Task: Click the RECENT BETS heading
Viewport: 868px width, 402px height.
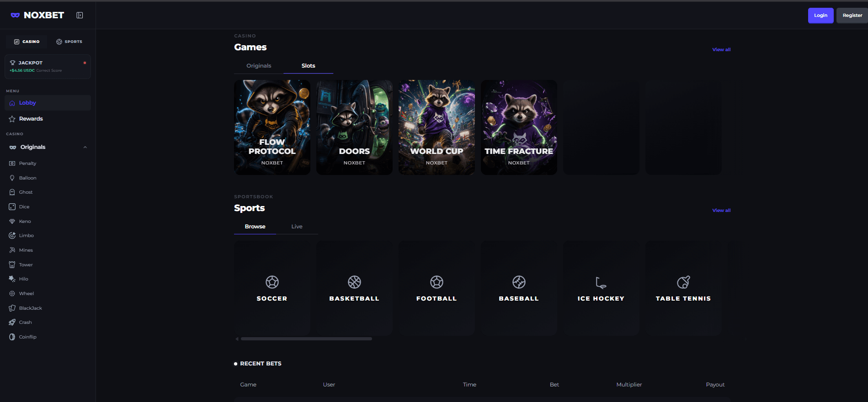Action: coord(261,364)
